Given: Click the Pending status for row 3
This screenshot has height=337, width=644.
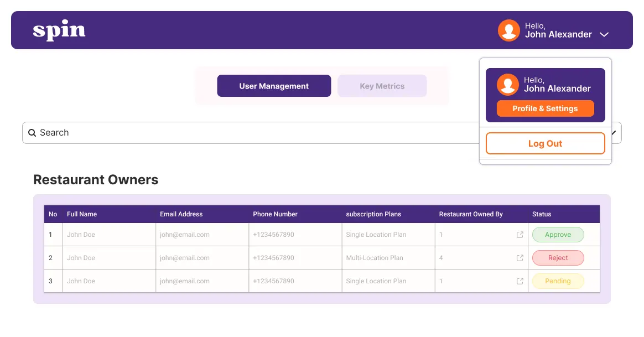Looking at the screenshot, I should pos(558,281).
